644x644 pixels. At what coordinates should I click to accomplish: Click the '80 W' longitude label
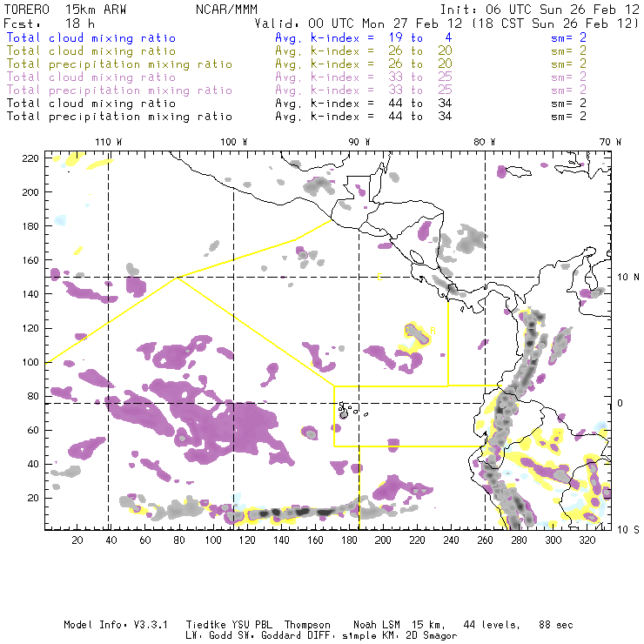[x=485, y=142]
